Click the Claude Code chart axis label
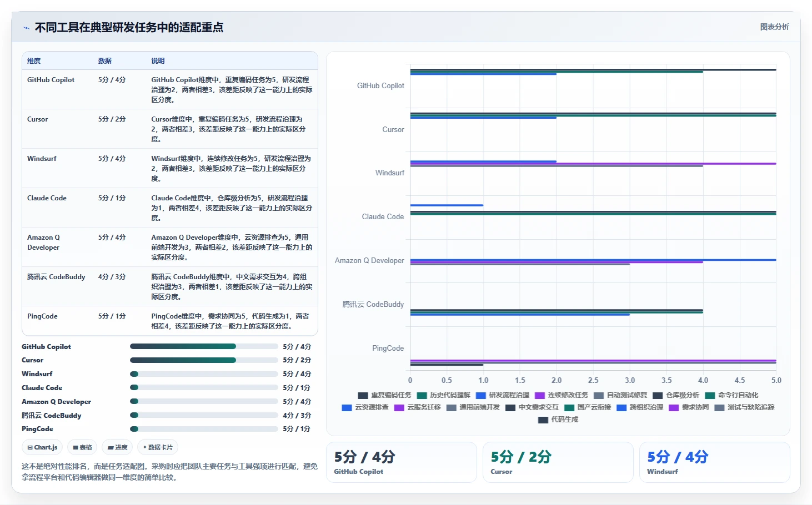This screenshot has width=812, height=505. point(383,217)
